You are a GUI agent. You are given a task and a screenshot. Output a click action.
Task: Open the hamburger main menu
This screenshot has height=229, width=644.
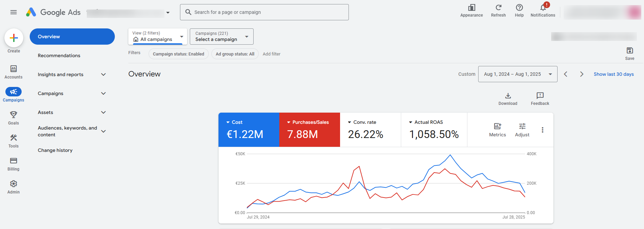14,12
